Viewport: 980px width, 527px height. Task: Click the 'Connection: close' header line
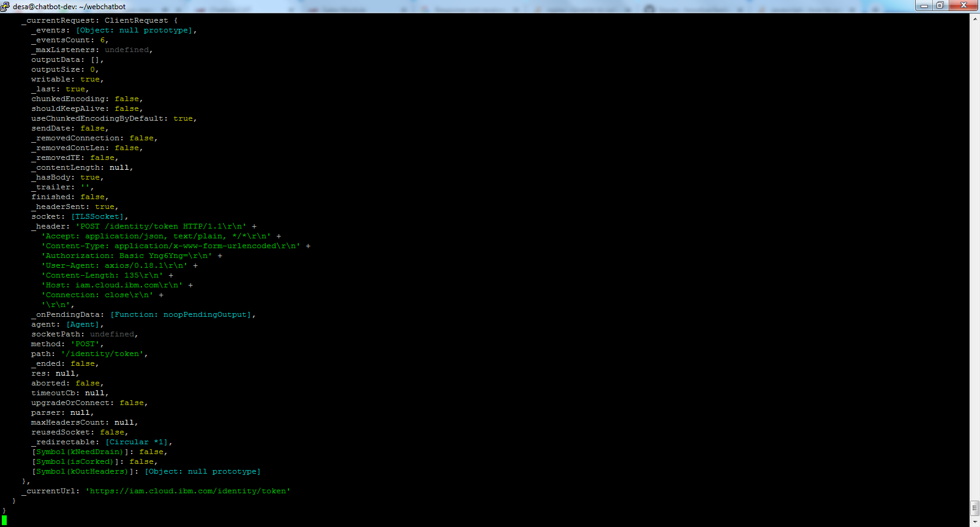click(x=102, y=295)
